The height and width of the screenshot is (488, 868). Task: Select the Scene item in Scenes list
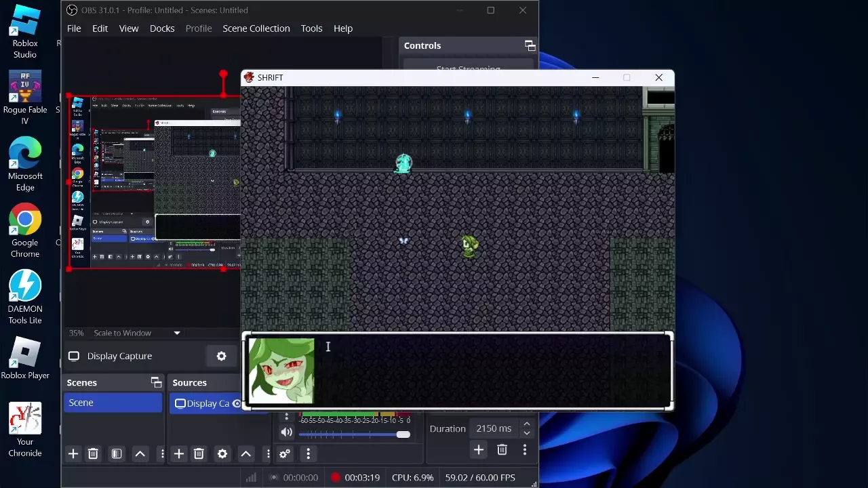[x=113, y=403]
